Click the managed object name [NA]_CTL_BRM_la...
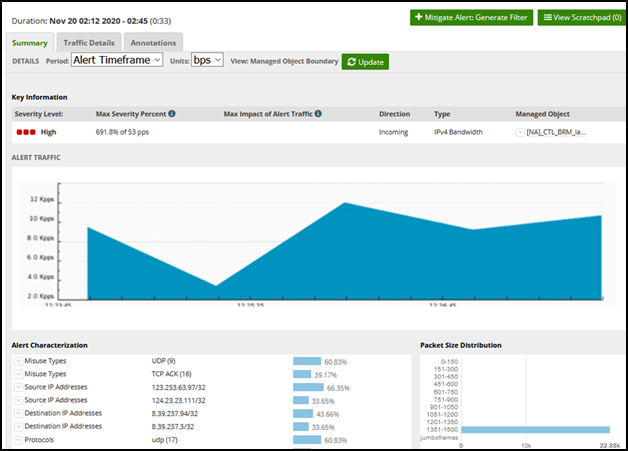The image size is (628, 451). [x=556, y=132]
